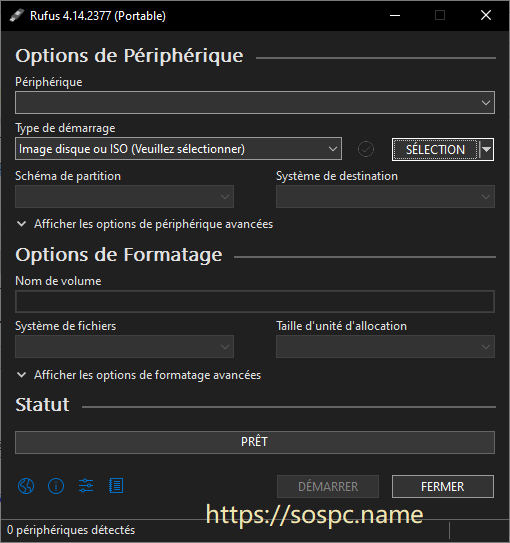Open the Périphérique dropdown

[255, 103]
